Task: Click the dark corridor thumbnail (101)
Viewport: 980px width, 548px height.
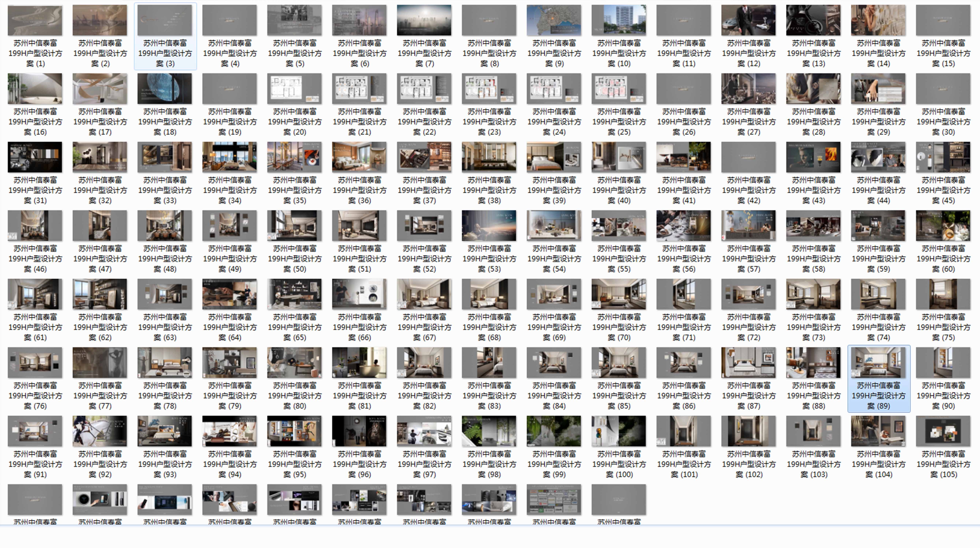Action: point(684,431)
